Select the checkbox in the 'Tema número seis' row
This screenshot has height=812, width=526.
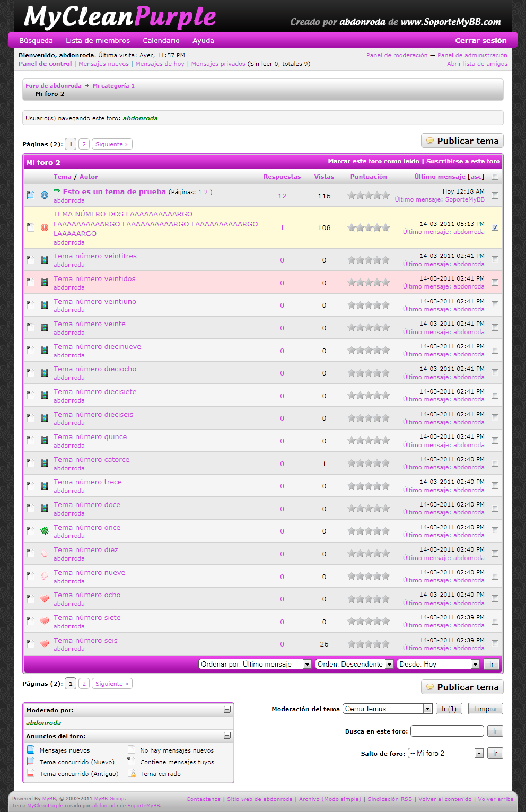click(x=495, y=644)
